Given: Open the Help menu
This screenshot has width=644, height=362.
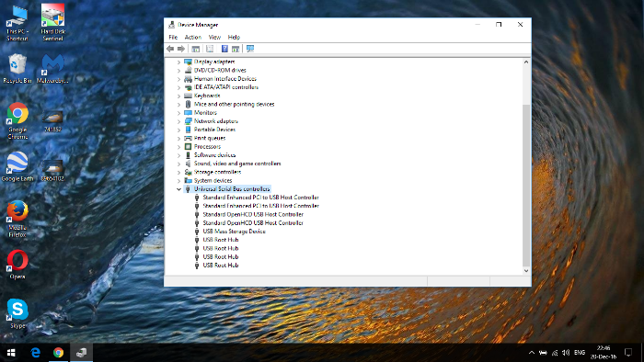Looking at the screenshot, I should point(234,38).
